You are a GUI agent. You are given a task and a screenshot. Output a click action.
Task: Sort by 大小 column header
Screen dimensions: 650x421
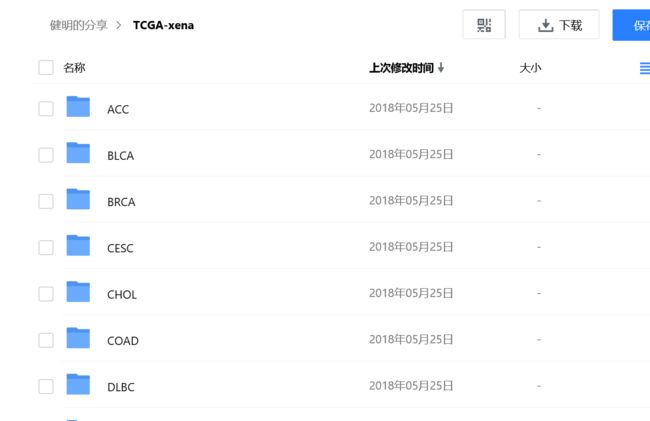click(x=530, y=68)
